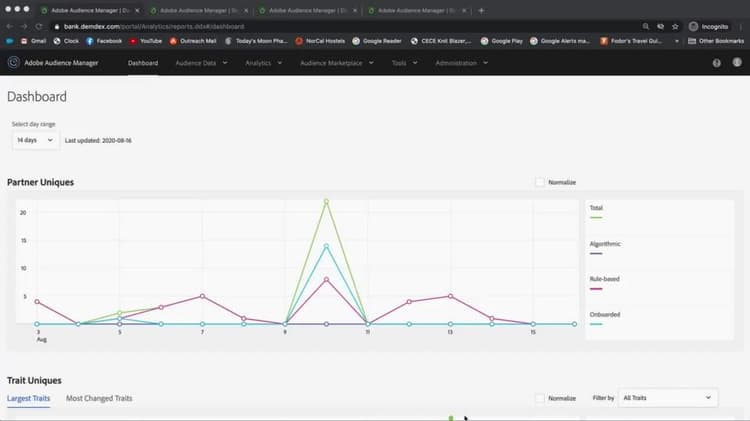Click the Algorithmic legend entry
The image size is (750, 421).
click(605, 248)
